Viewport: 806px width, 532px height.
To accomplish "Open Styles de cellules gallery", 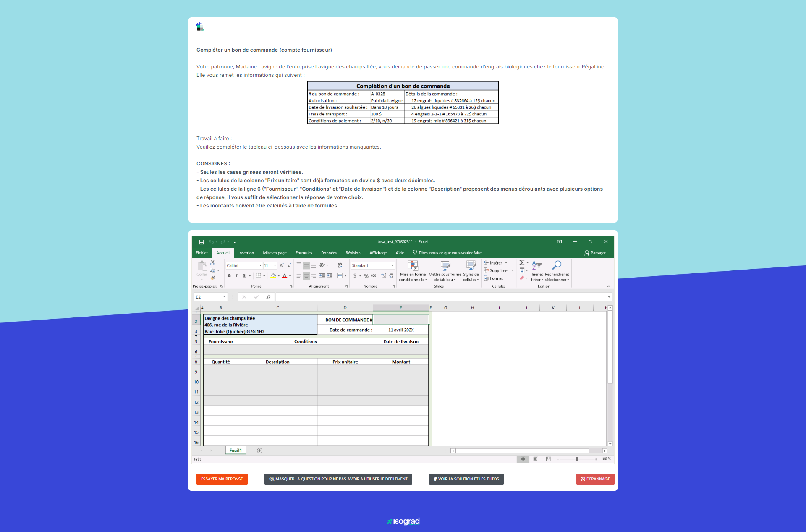I will point(471,271).
